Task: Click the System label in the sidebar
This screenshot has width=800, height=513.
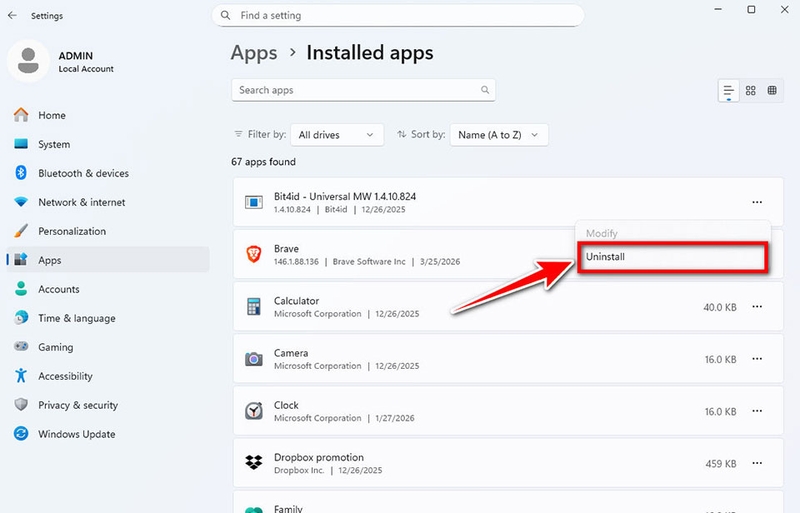Action: point(54,144)
